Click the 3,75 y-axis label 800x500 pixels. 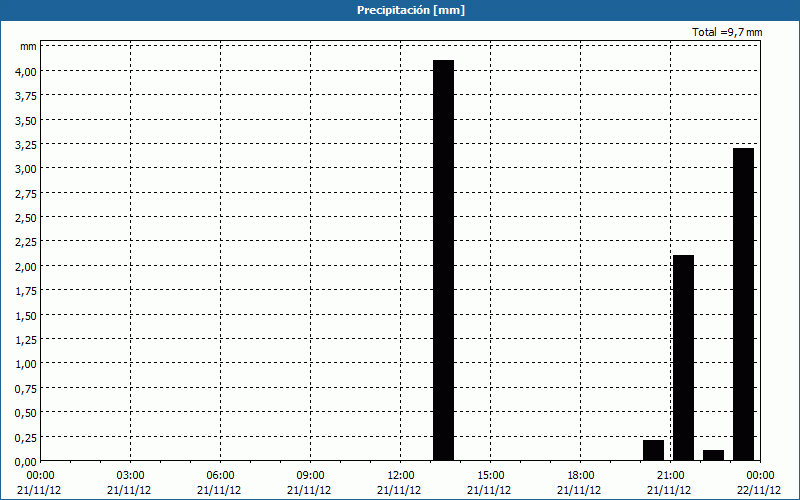(26, 96)
